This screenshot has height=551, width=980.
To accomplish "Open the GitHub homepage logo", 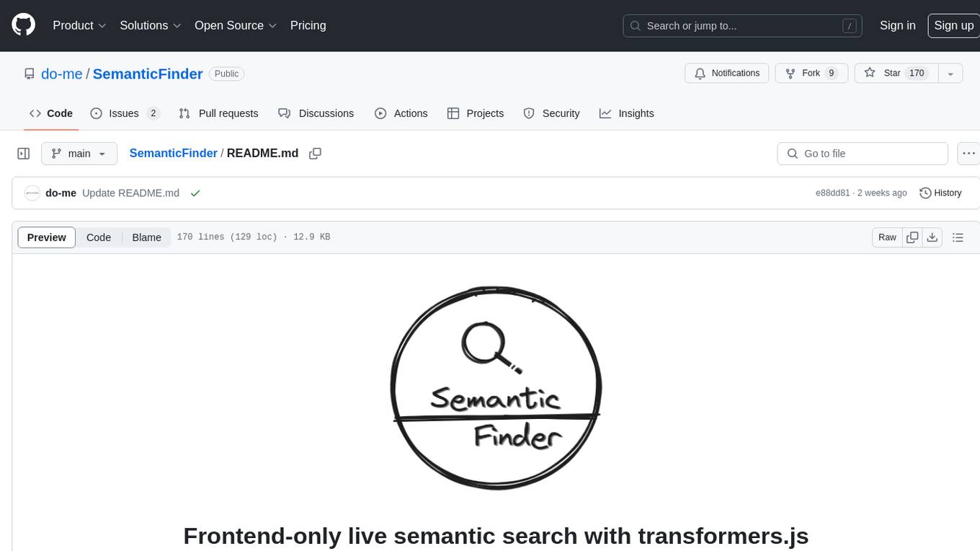I will pyautogui.click(x=23, y=25).
